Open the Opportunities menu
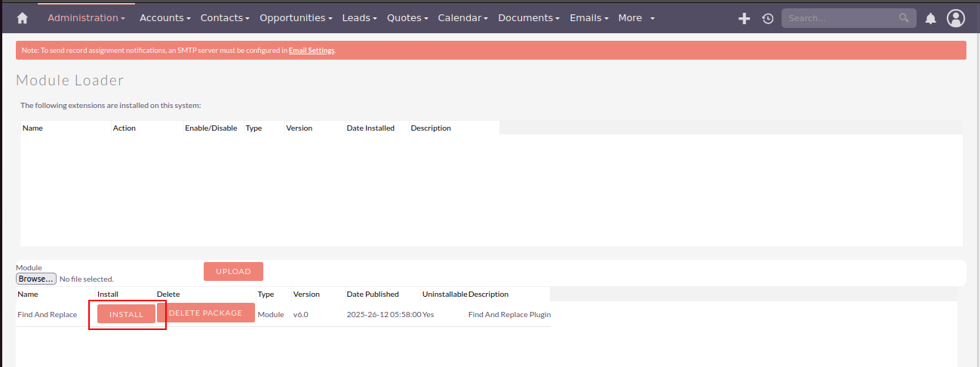980x367 pixels. tap(296, 18)
